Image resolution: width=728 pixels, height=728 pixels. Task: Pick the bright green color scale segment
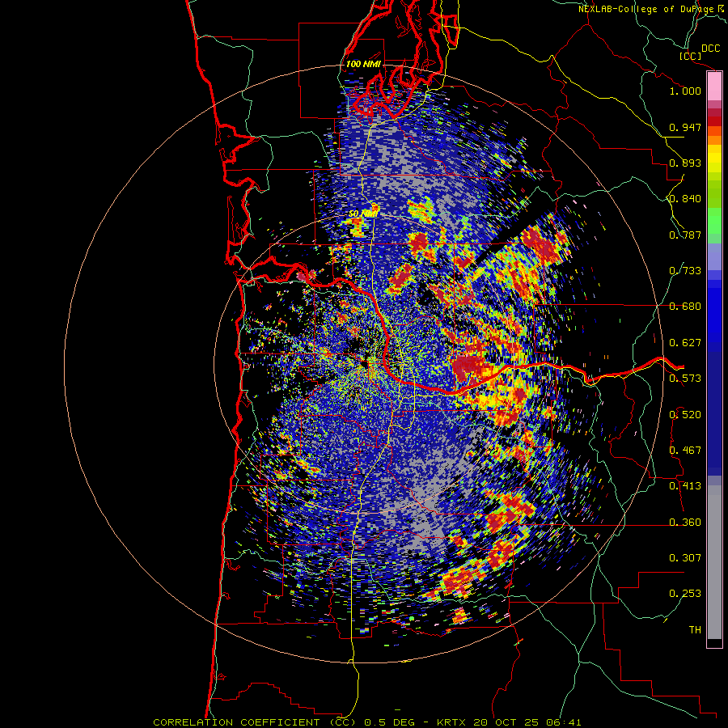click(714, 221)
